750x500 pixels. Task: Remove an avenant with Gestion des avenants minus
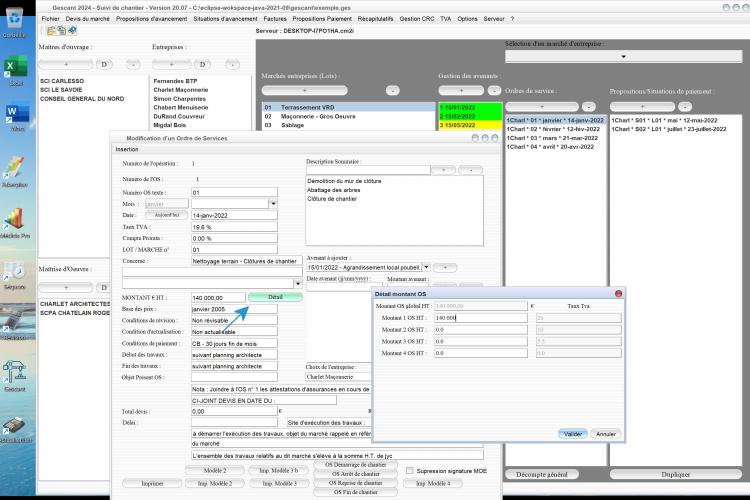point(494,90)
